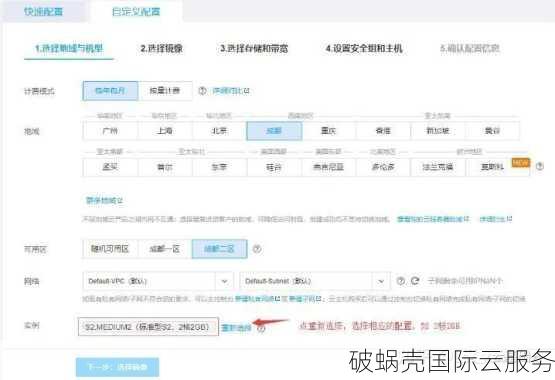Screen dimensions: 555x380
Task: Expand Default-Subnet dropdown arrow
Action: (381, 281)
